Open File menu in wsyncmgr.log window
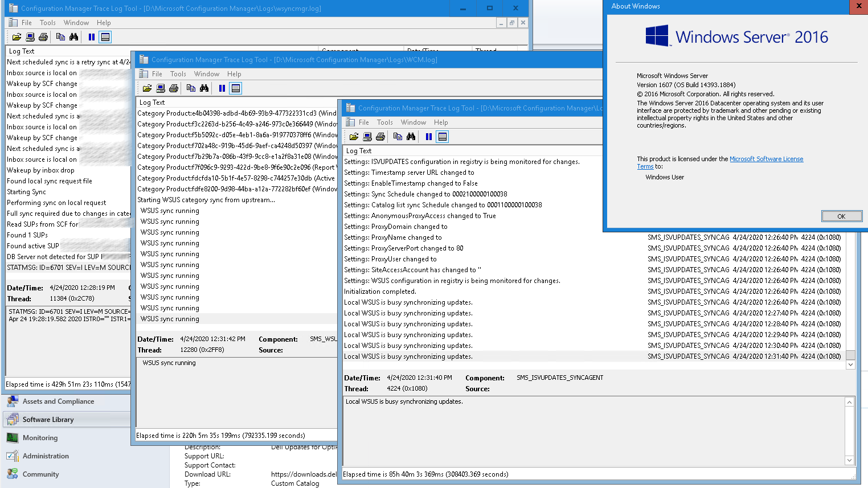Image resolution: width=868 pixels, height=488 pixels. 27,23
